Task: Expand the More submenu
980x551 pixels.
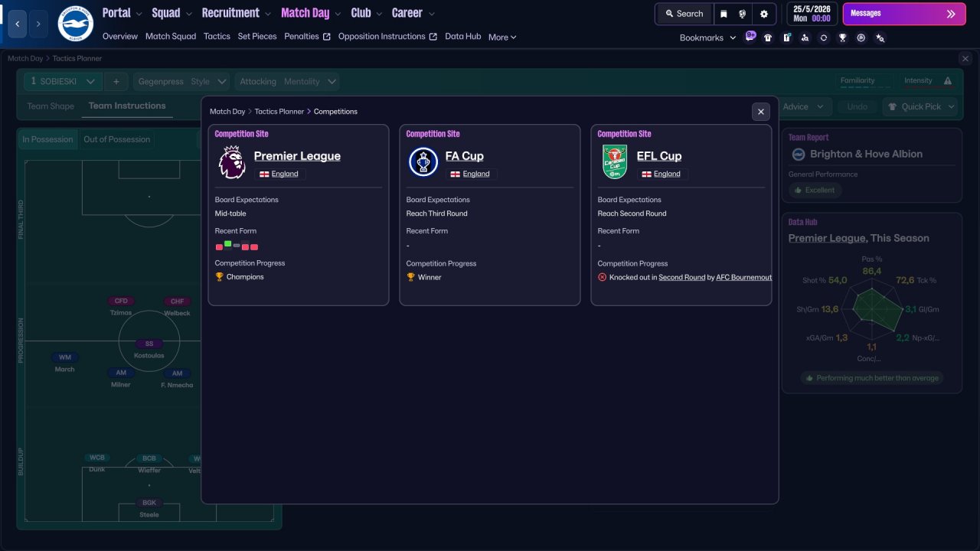Action: 502,37
